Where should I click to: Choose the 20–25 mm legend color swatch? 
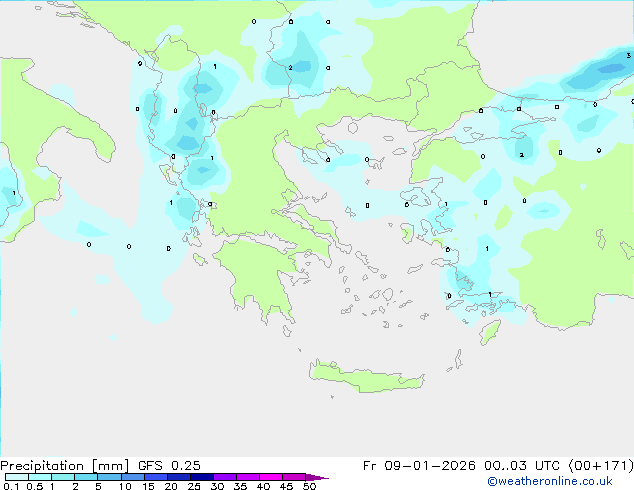click(178, 477)
